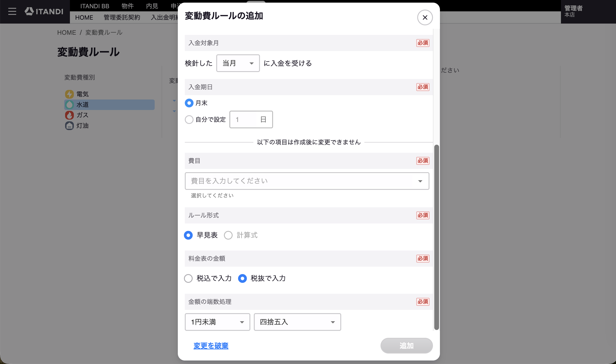This screenshot has width=616, height=364.
Task: Open the 四捨五入 rounding method dropdown
Action: point(297,322)
